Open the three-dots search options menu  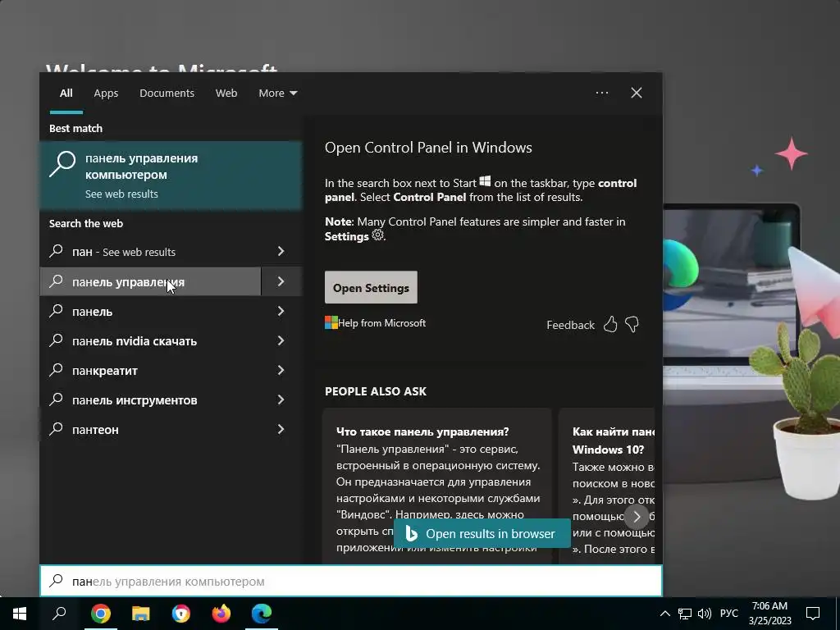(x=602, y=93)
